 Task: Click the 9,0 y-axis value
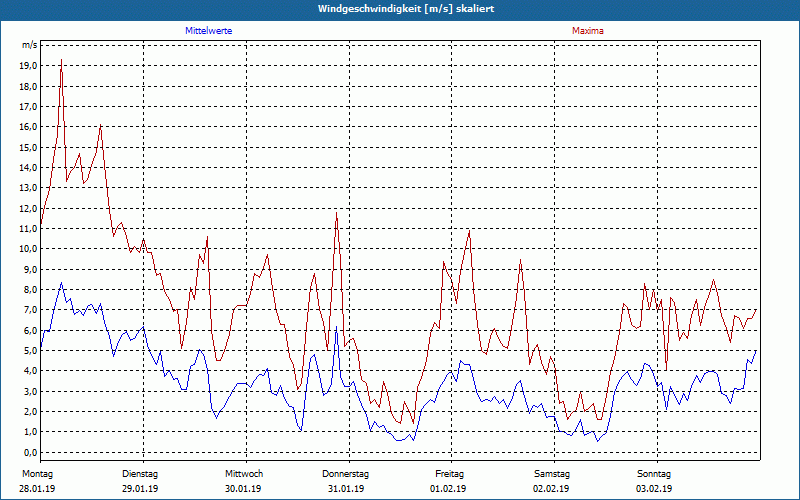pyautogui.click(x=30, y=269)
